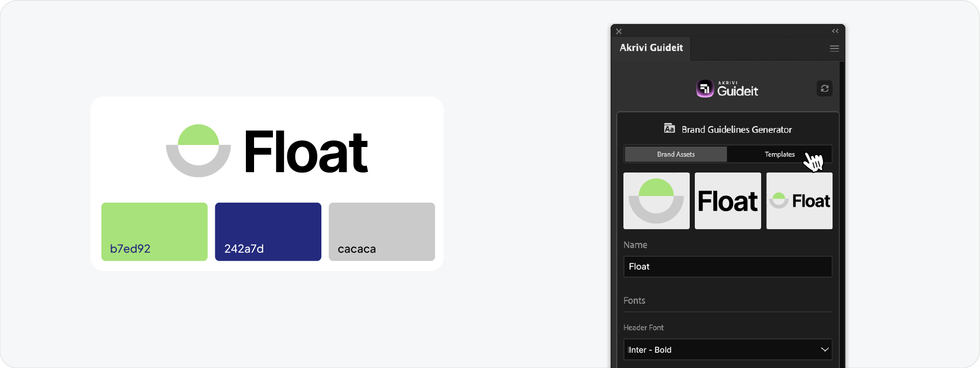
Task: Select the combined Float logo thumbnail
Action: pyautogui.click(x=799, y=200)
